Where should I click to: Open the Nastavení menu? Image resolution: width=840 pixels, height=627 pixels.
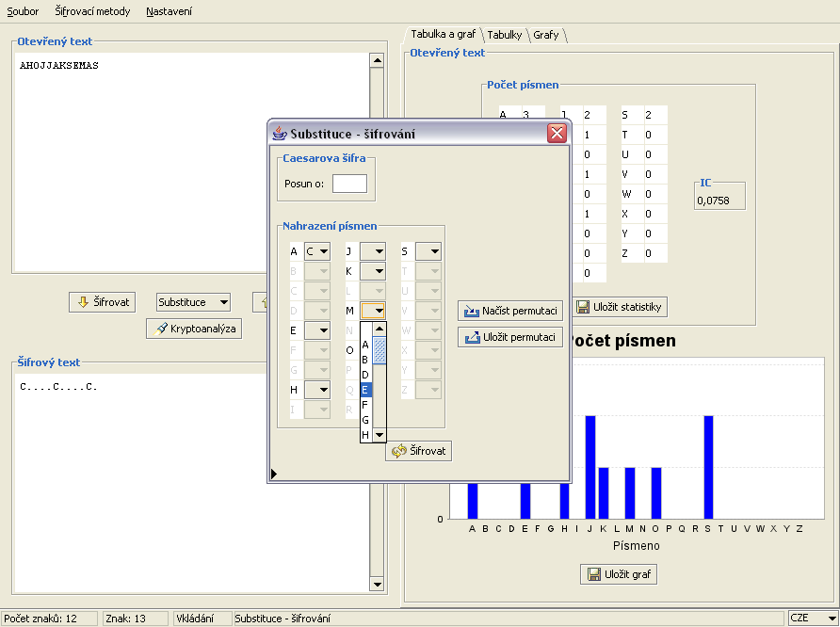pyautogui.click(x=169, y=11)
